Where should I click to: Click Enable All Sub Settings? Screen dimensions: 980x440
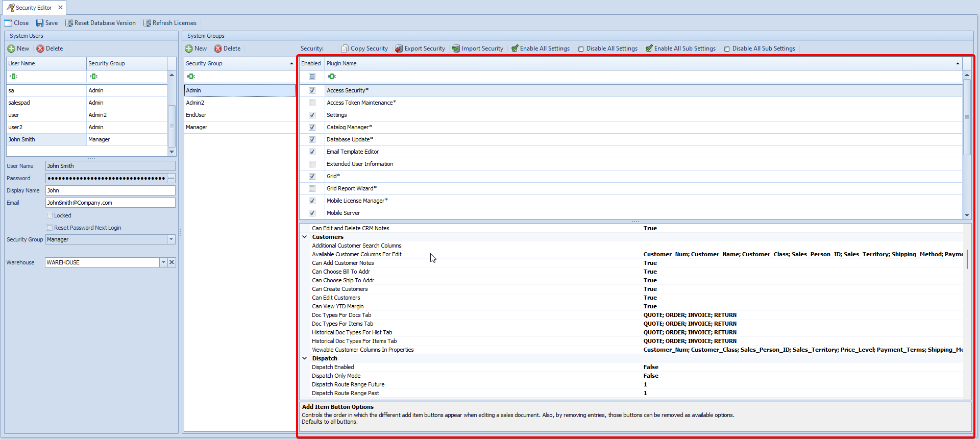[681, 48]
